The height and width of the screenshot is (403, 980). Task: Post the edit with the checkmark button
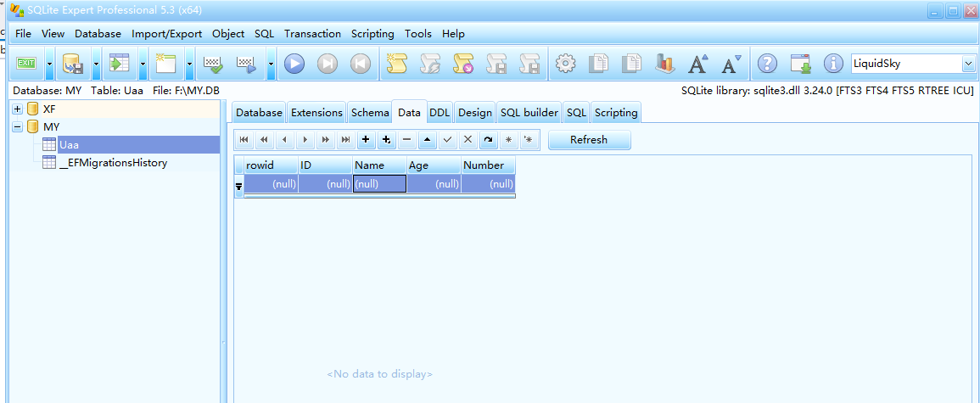447,140
